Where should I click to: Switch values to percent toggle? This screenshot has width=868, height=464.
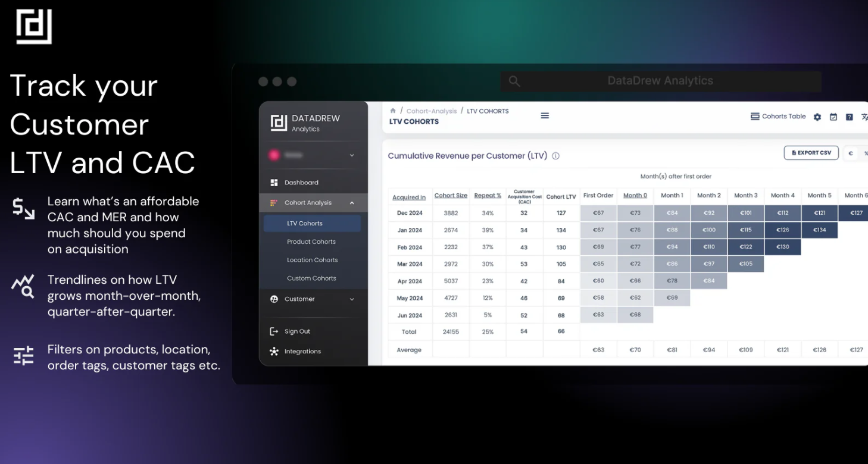click(865, 153)
